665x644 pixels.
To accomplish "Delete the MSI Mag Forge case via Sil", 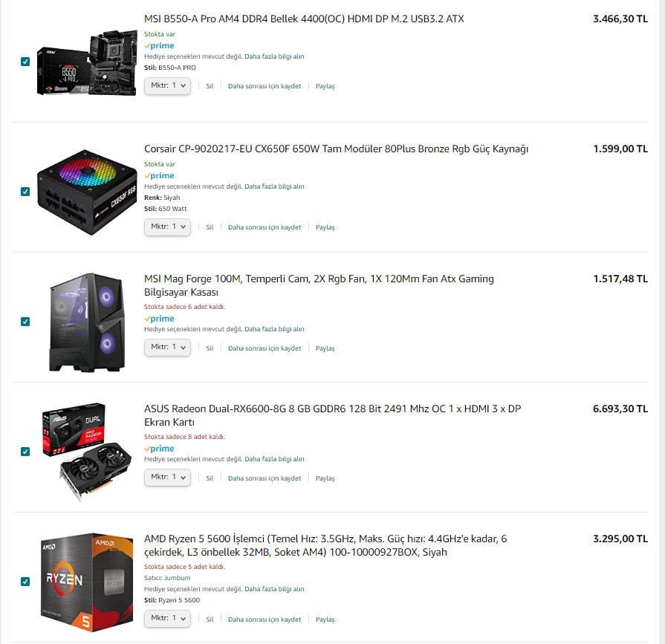I will click(x=210, y=348).
